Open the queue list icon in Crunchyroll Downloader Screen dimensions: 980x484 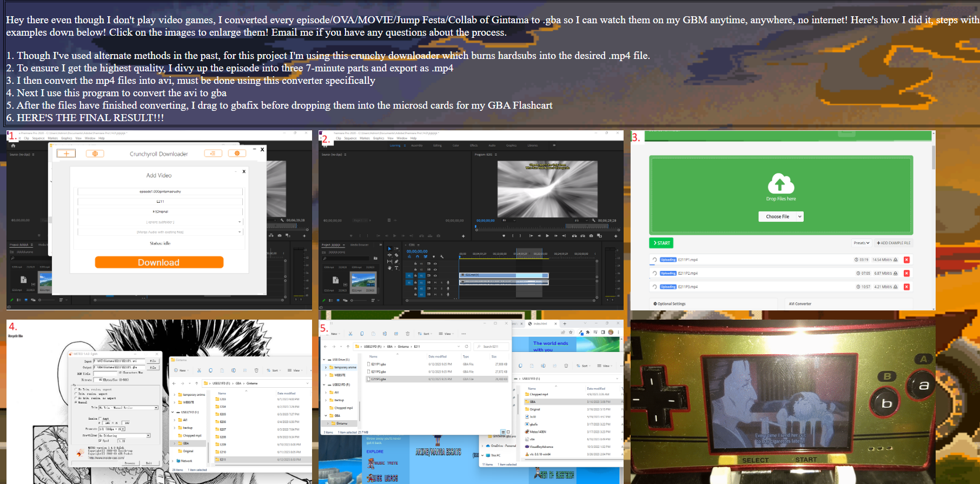tap(213, 154)
